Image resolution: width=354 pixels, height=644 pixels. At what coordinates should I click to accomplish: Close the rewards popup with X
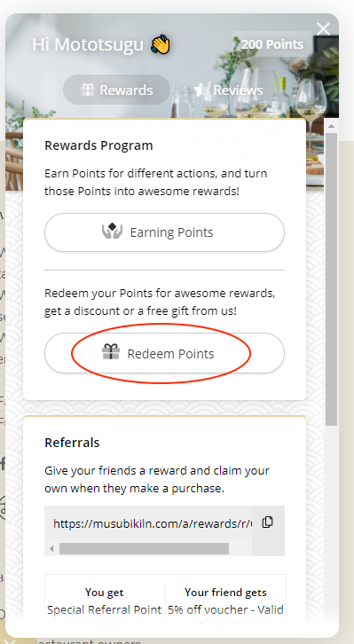click(x=324, y=28)
